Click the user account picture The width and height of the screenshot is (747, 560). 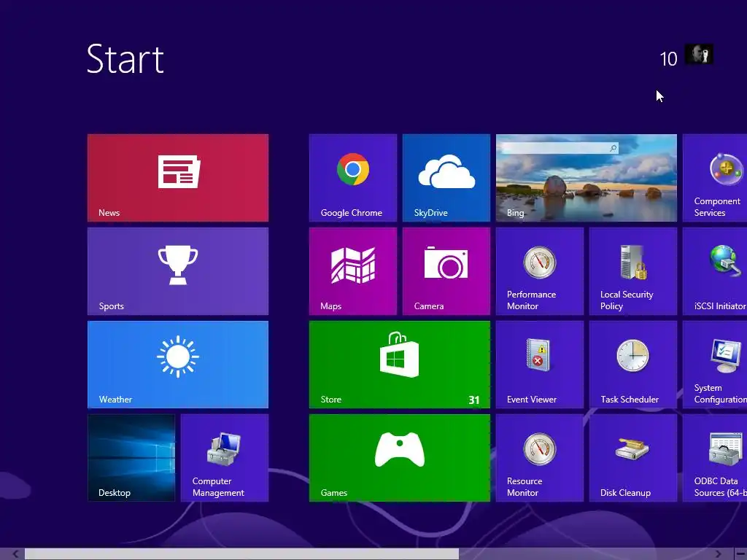[x=699, y=54]
